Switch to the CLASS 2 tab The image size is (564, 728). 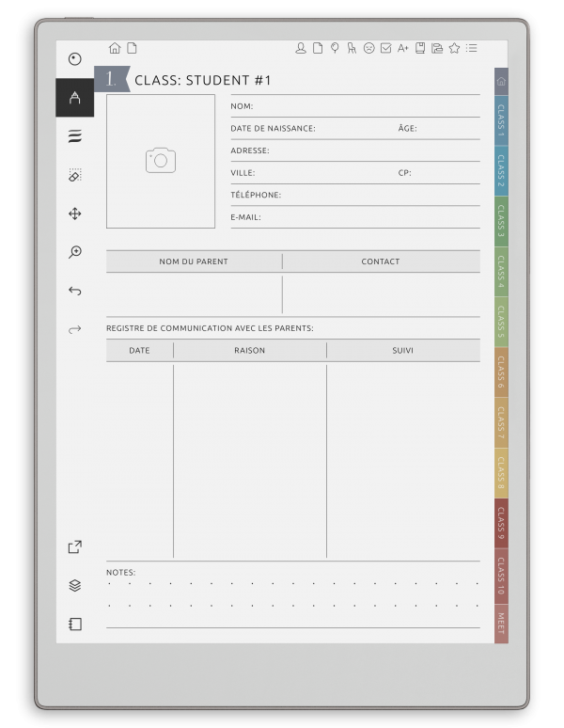(x=501, y=171)
